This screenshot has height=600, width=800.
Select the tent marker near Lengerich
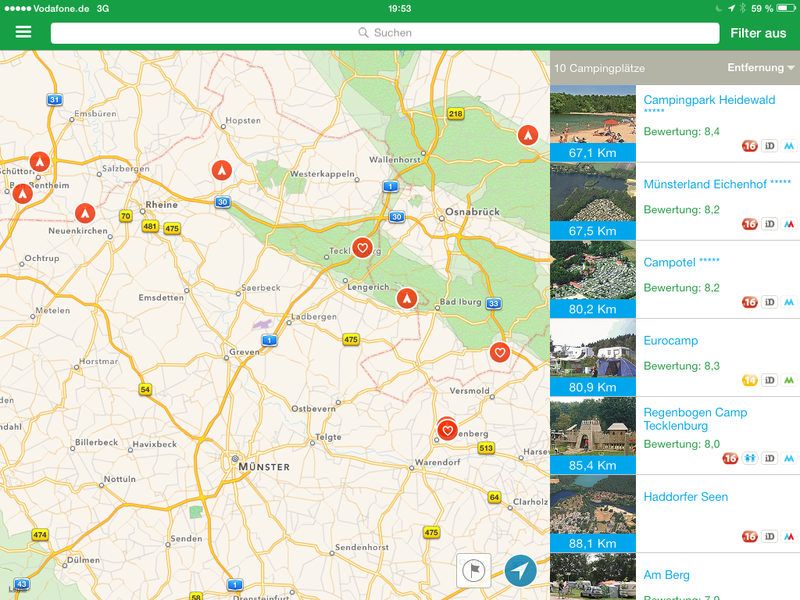pyautogui.click(x=406, y=298)
